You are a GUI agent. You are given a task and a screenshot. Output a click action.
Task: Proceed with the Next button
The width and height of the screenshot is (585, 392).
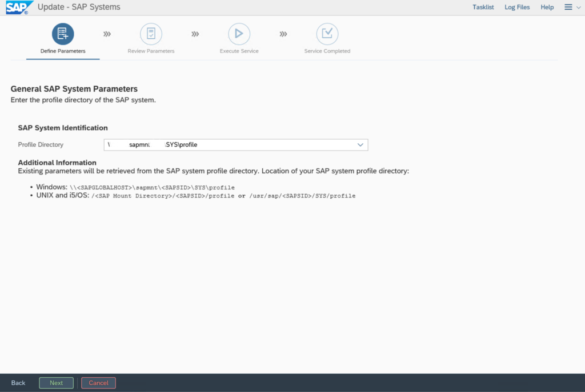click(x=57, y=383)
